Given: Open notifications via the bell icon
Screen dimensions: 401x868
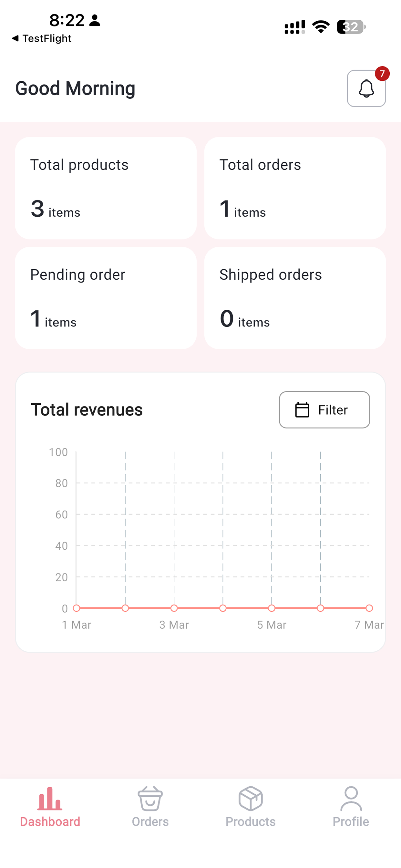Looking at the screenshot, I should 366,88.
